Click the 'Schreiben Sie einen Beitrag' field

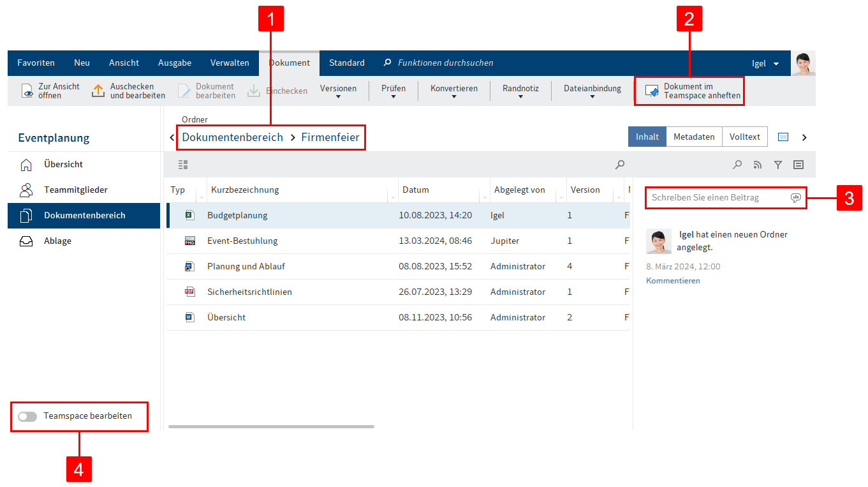click(x=717, y=198)
